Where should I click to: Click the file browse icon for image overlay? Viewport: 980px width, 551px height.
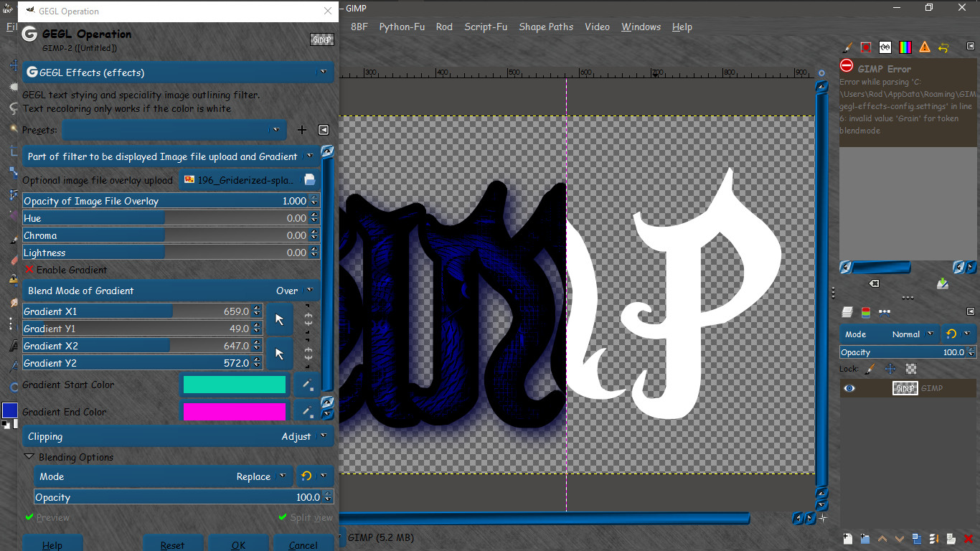pyautogui.click(x=309, y=180)
